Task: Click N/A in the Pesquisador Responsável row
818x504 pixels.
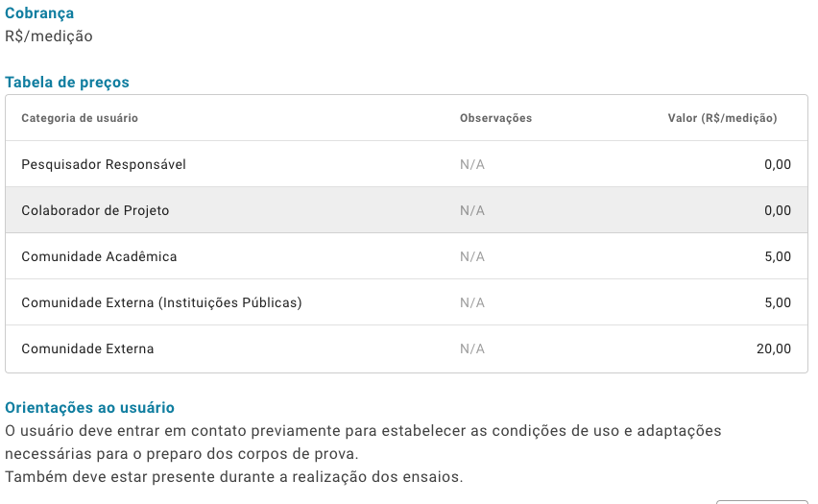Action: [472, 164]
